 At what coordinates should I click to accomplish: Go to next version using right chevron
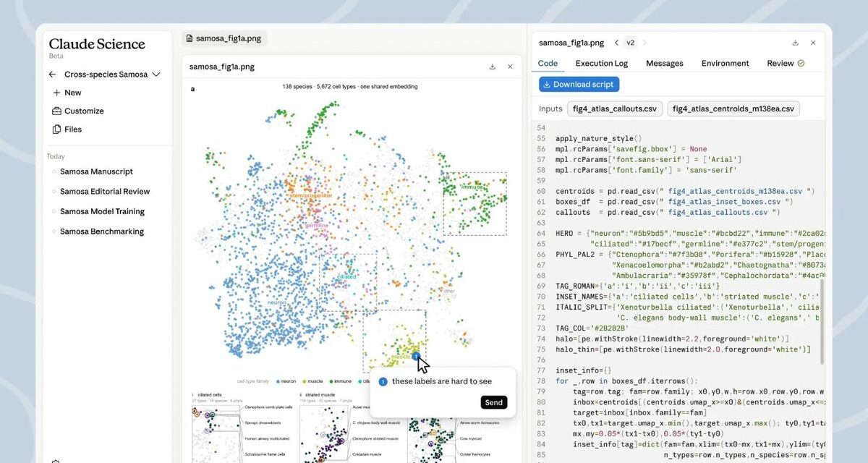(x=644, y=43)
